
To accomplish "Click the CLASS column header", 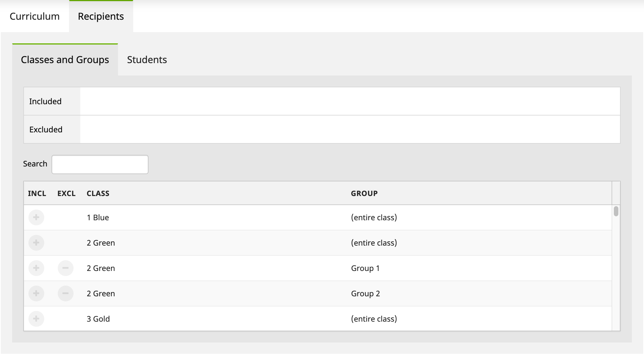I will (98, 193).
